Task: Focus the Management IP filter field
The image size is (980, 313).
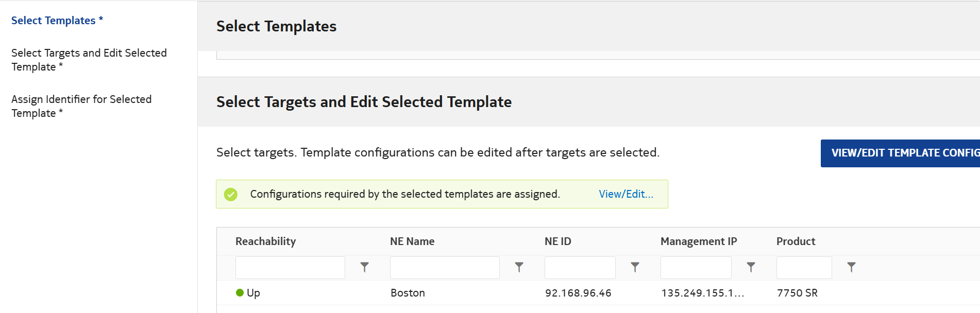Action: click(696, 268)
